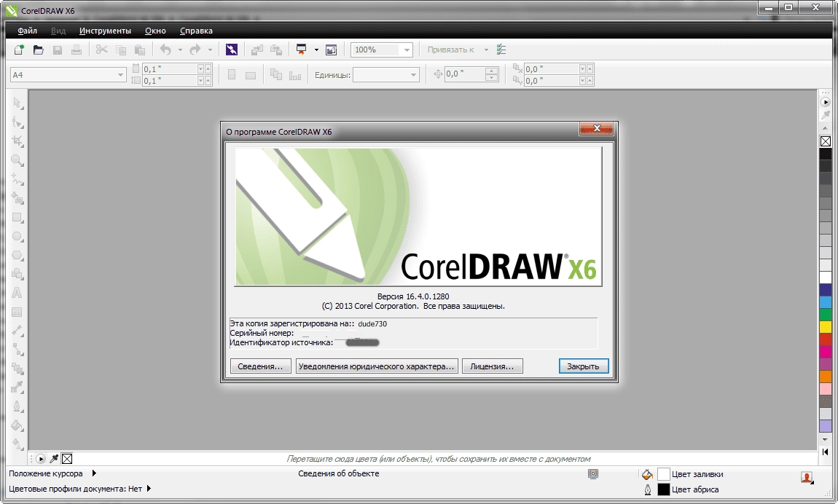Pick the orange swatch in color palette

pos(826,377)
